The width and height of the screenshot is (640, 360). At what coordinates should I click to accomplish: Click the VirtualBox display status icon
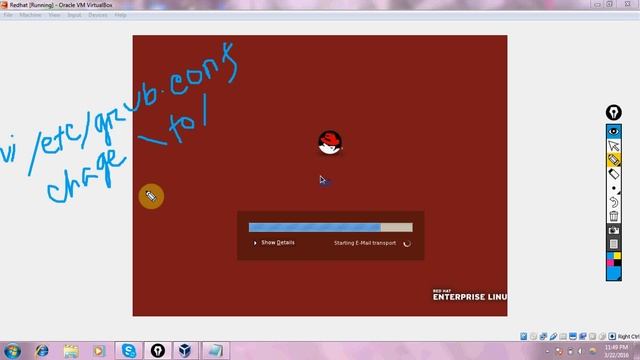pos(573,336)
